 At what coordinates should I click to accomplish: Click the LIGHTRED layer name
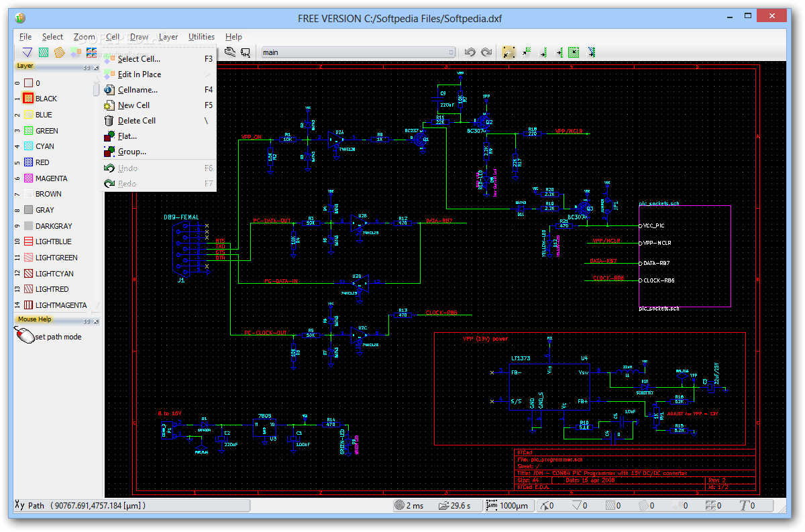click(52, 289)
